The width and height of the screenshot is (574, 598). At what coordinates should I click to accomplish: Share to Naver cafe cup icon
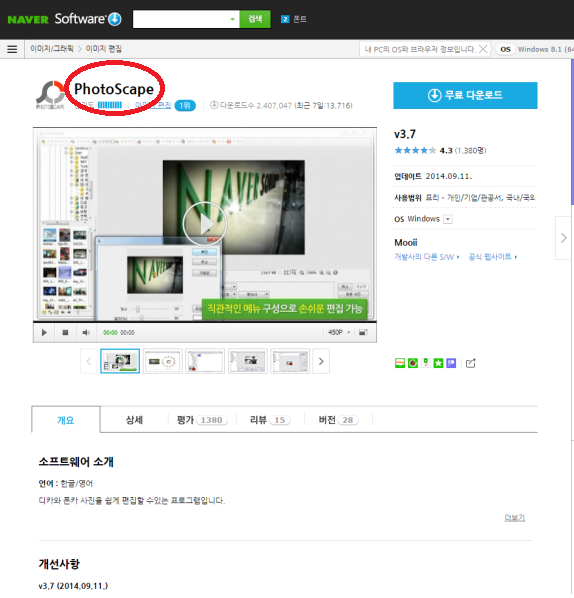(413, 363)
